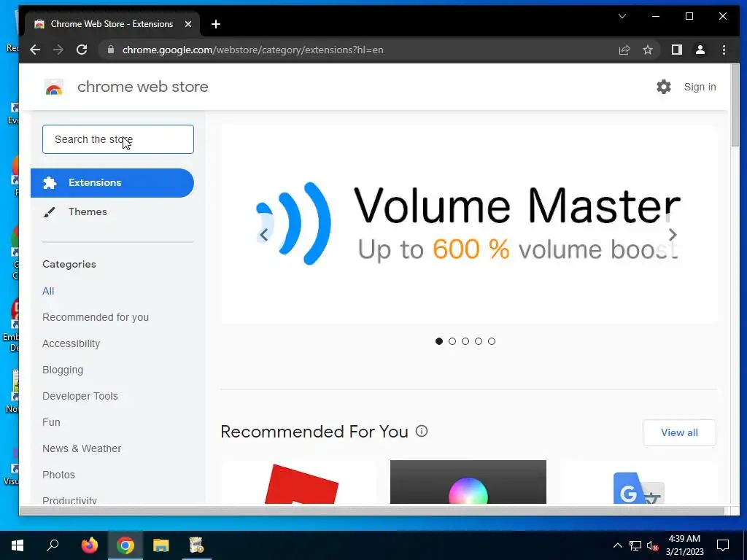Open the Chrome profile icon
This screenshot has height=560, width=747.
tap(700, 50)
